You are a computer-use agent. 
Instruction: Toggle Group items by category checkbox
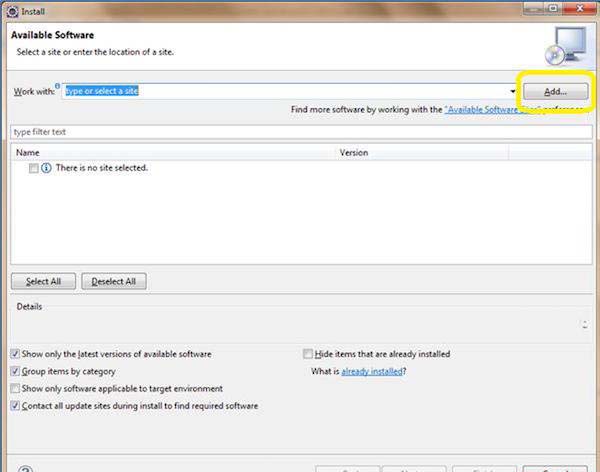click(x=15, y=371)
